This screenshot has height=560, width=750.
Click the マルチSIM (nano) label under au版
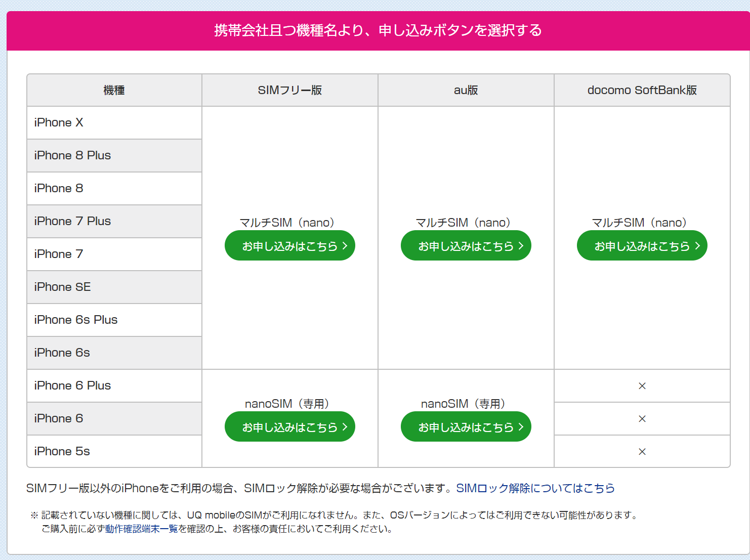click(x=463, y=223)
